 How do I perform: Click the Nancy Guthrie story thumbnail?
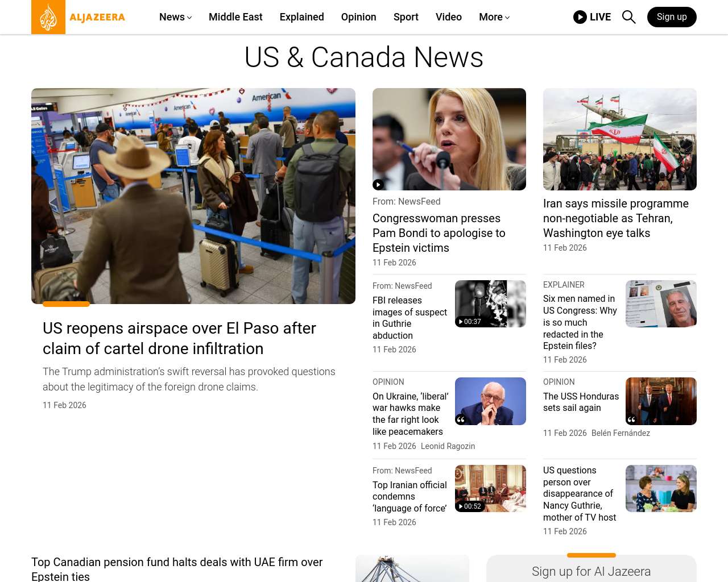[x=661, y=488]
